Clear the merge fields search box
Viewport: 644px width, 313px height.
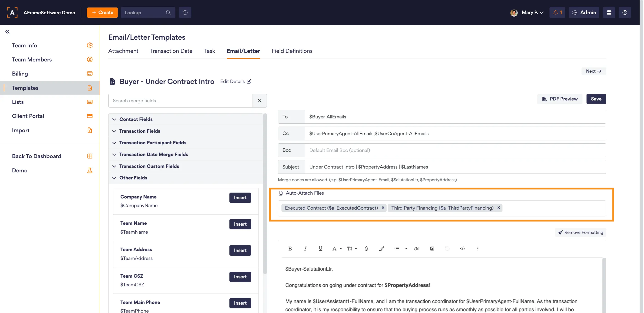pyautogui.click(x=260, y=101)
